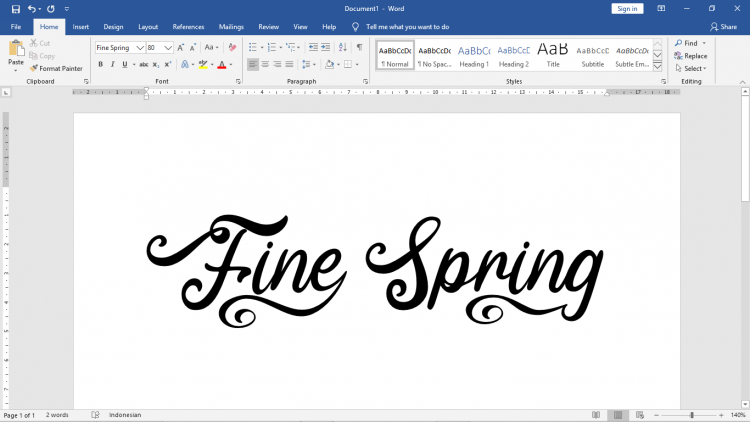Toggle Show/Hide paragraph marks

359,47
